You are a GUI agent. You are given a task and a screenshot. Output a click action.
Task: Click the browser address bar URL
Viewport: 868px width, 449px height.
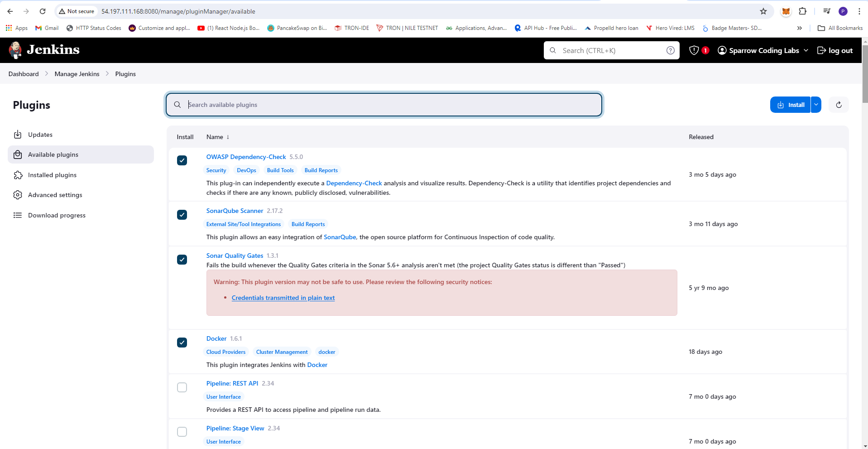pyautogui.click(x=178, y=11)
